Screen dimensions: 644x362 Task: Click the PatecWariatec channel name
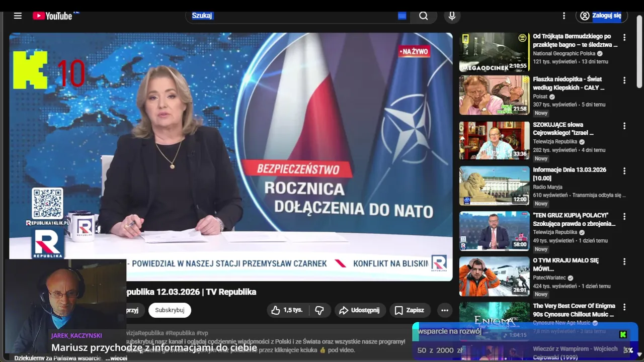tap(549, 278)
